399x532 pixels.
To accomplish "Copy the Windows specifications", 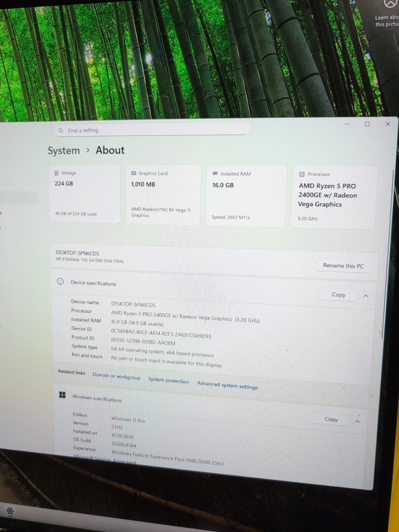I will pyautogui.click(x=331, y=419).
